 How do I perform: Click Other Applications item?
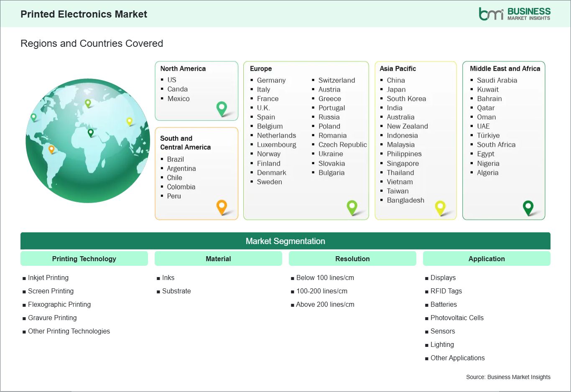tap(458, 358)
